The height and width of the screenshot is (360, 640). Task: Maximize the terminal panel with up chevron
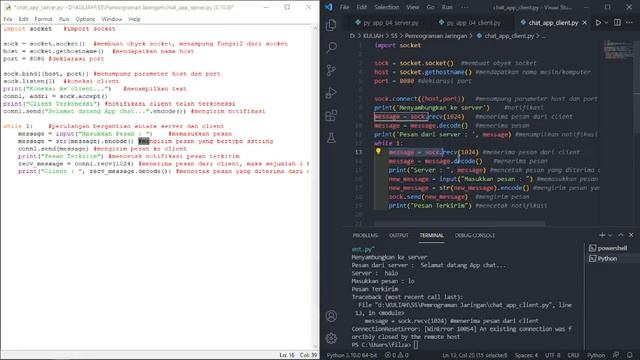620,235
